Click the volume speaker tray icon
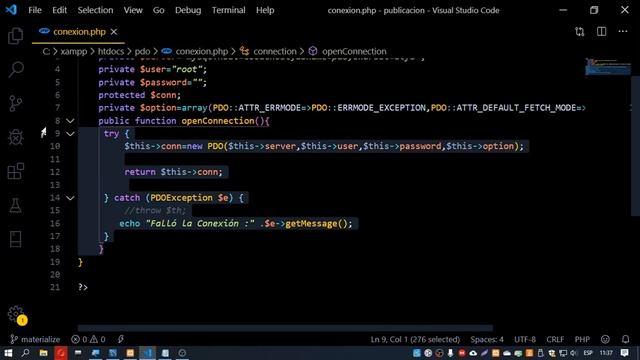Viewport: 640px width, 360px height. tap(574, 353)
